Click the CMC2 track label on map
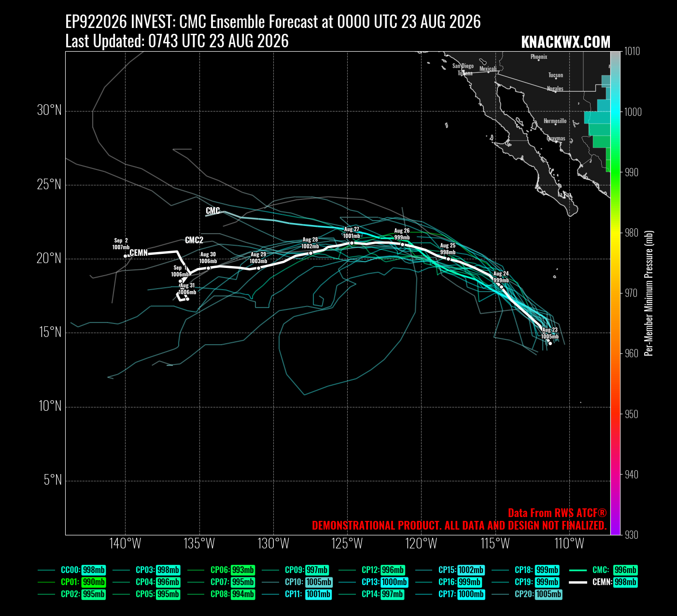The width and height of the screenshot is (677, 616). [x=194, y=240]
